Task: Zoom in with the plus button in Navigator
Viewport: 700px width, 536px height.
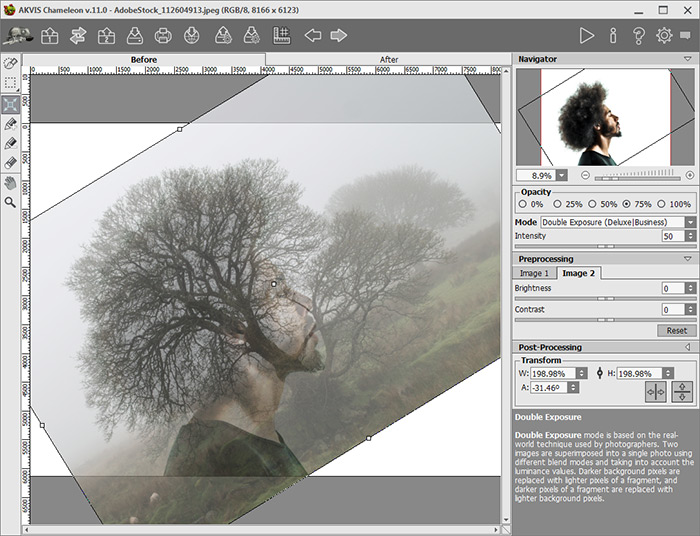Action: [690, 175]
